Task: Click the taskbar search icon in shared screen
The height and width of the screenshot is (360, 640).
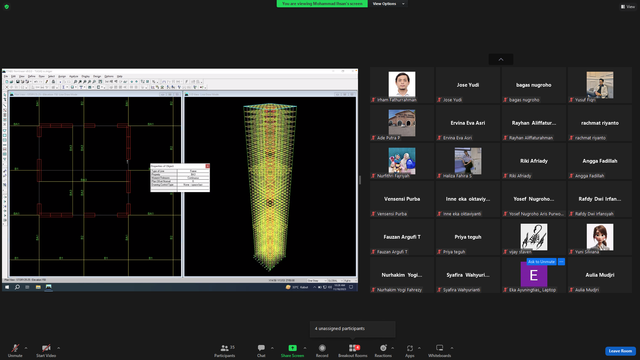Action: pos(17,287)
